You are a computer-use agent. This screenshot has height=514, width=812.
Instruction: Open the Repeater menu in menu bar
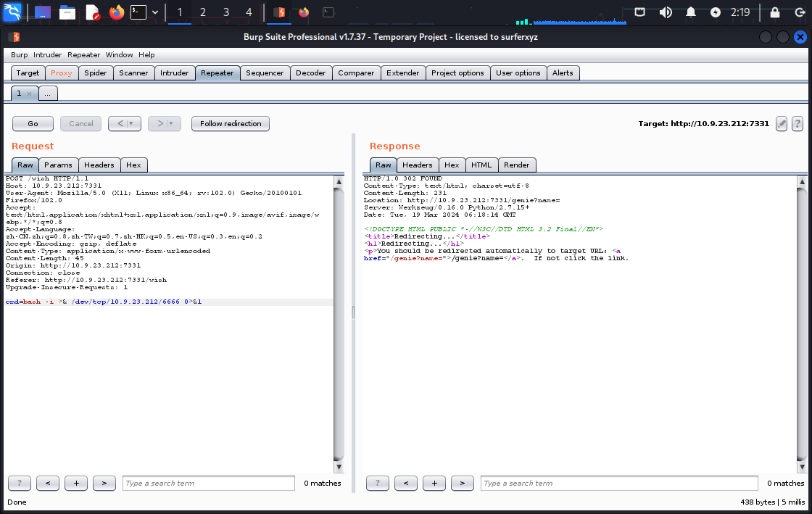coord(84,54)
